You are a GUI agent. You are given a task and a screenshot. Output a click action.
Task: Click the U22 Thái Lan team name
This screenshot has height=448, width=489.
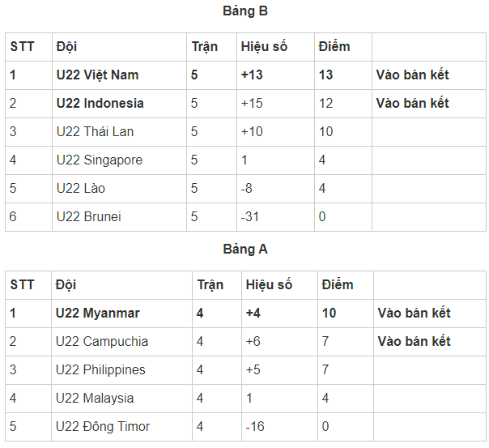click(95, 132)
